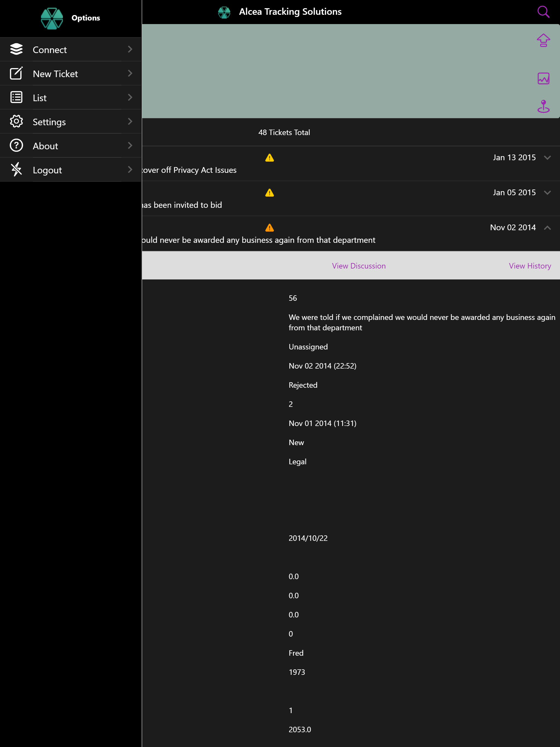The height and width of the screenshot is (747, 560).
Task: Click the 1973 value
Action: (x=297, y=672)
